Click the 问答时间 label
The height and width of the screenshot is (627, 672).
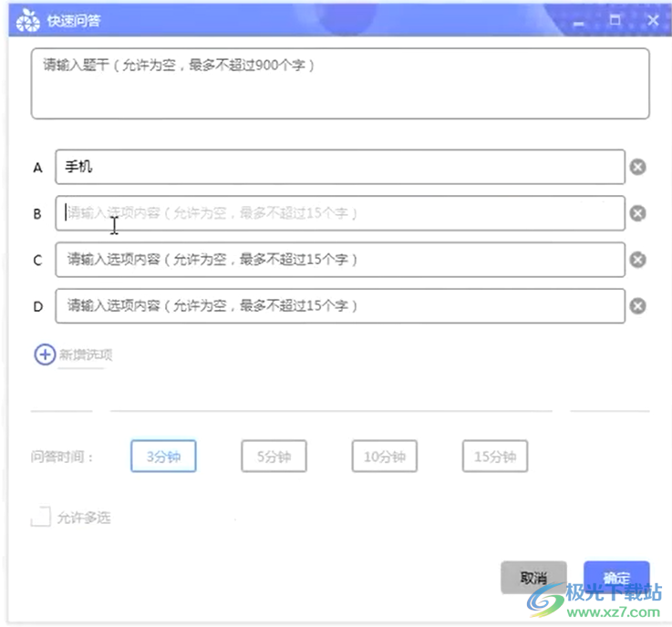point(62,457)
